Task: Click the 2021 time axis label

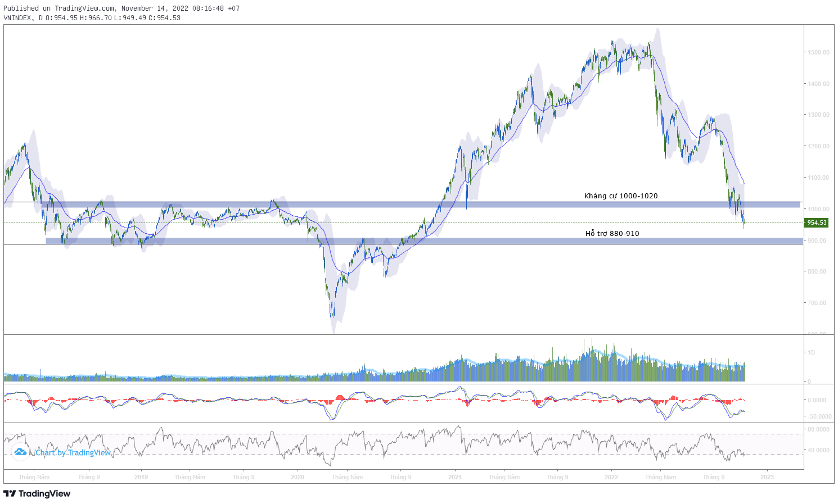Action: [x=455, y=477]
